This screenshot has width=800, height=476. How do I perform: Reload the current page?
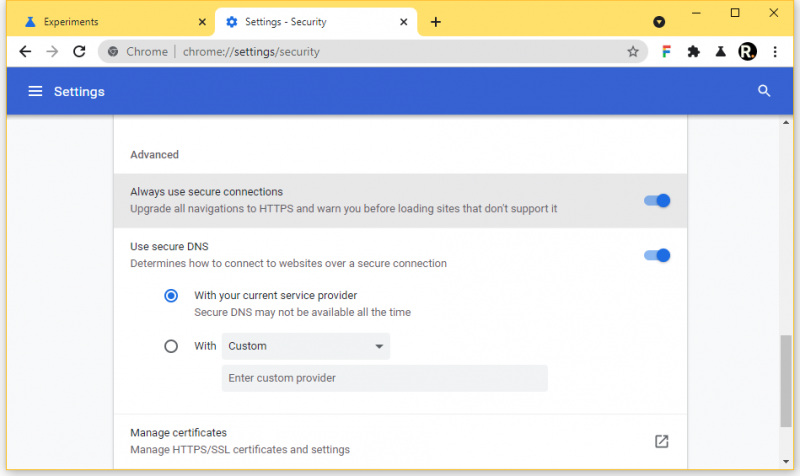80,52
